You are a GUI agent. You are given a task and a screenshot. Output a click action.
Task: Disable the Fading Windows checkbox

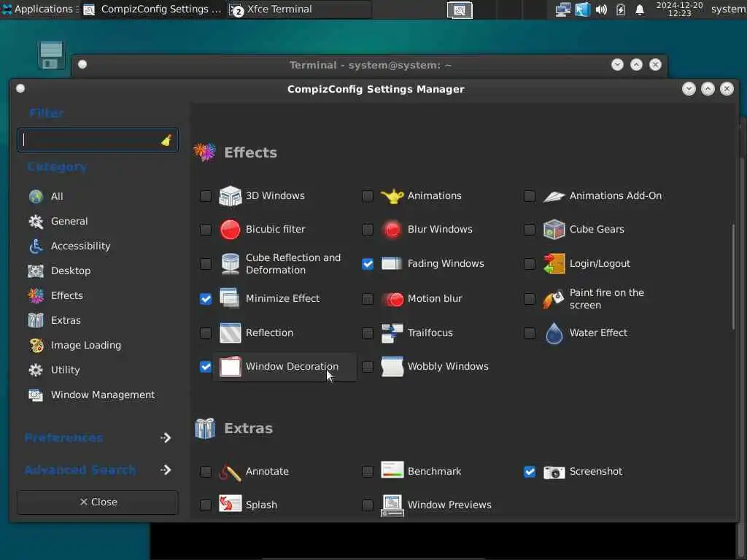(368, 264)
